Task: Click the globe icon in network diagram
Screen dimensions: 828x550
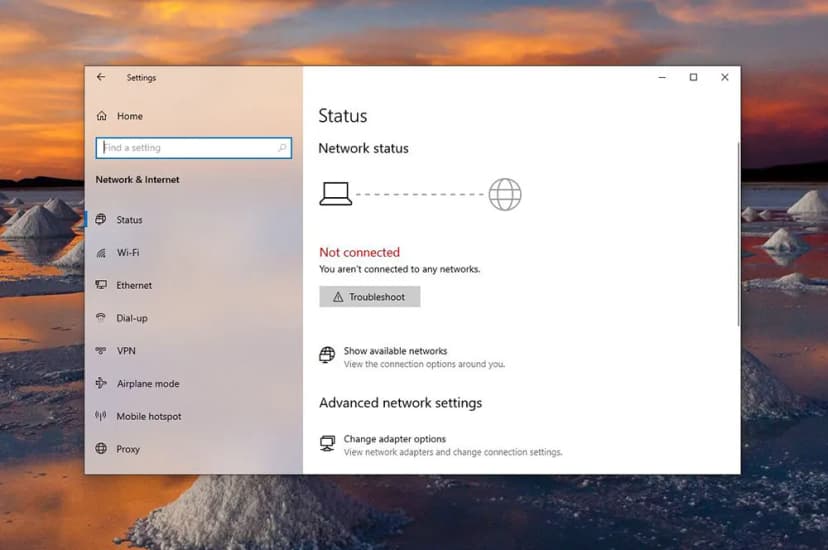Action: click(x=505, y=194)
